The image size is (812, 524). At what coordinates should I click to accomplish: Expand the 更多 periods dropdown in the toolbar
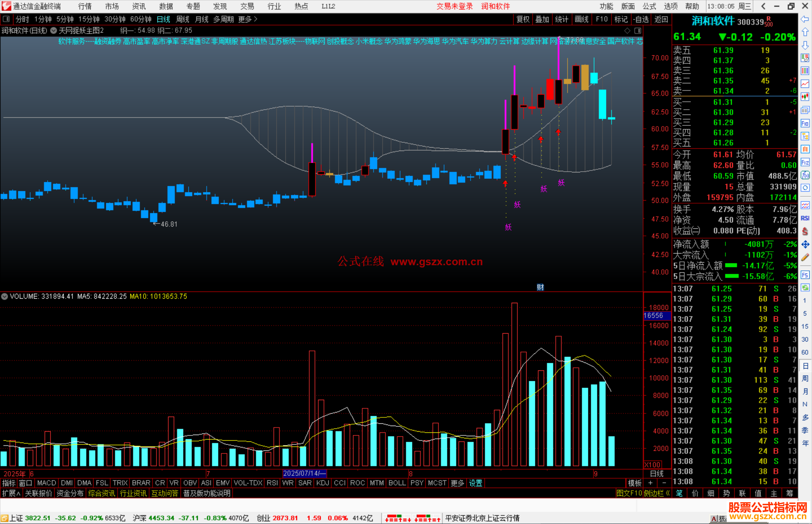pyautogui.click(x=248, y=19)
